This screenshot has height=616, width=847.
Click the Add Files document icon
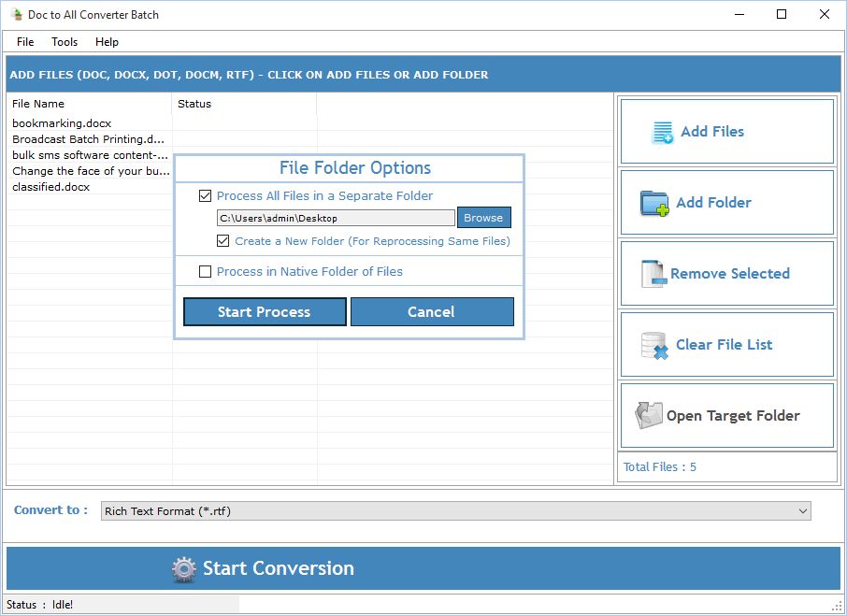coord(663,133)
